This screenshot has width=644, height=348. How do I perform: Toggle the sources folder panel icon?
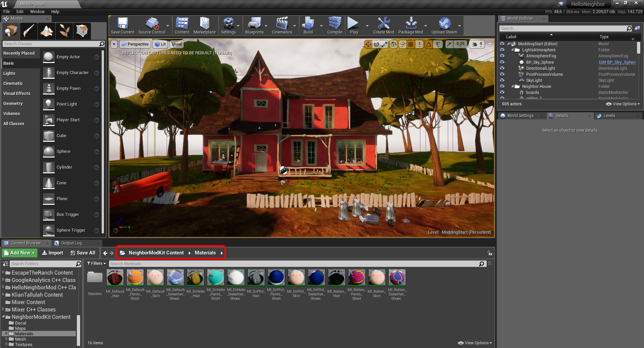click(5, 264)
